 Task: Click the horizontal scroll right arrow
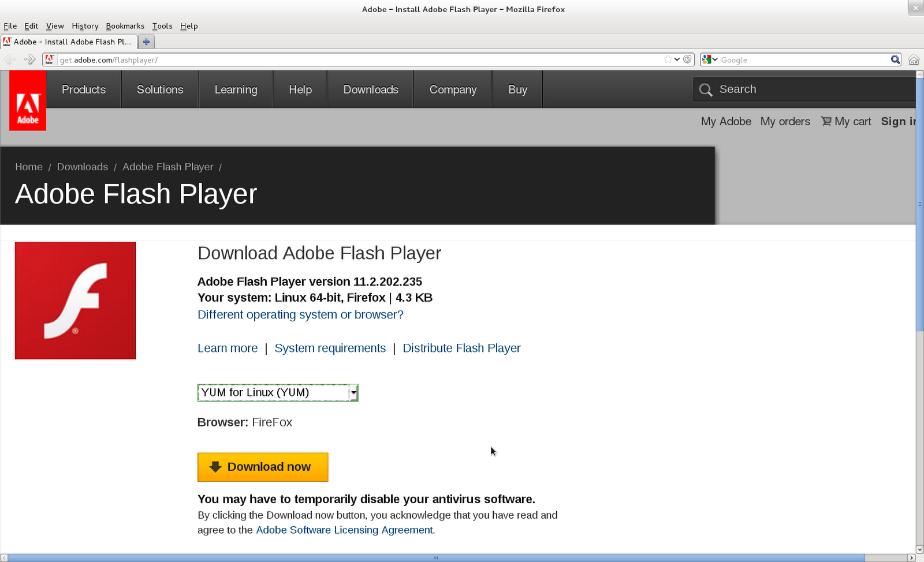click(912, 558)
